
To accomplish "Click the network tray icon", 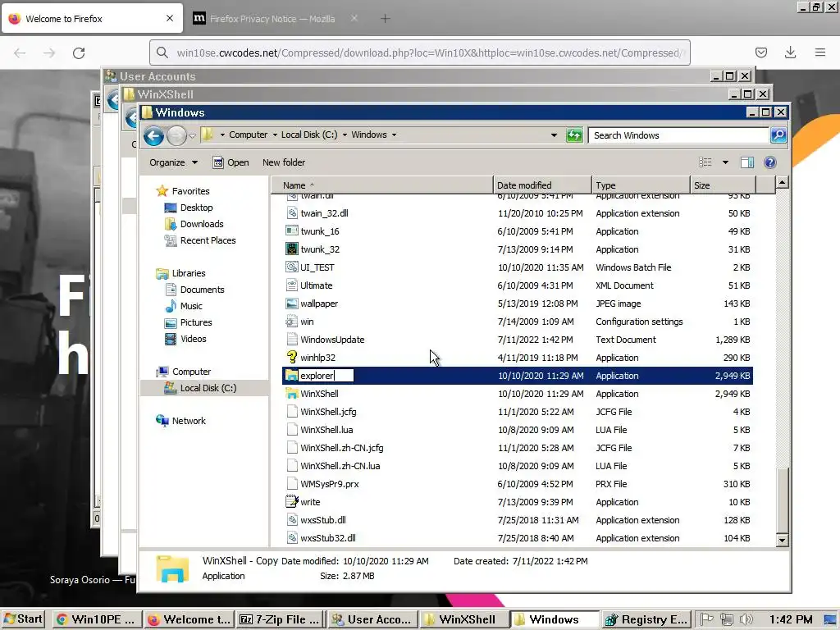I will tap(727, 619).
